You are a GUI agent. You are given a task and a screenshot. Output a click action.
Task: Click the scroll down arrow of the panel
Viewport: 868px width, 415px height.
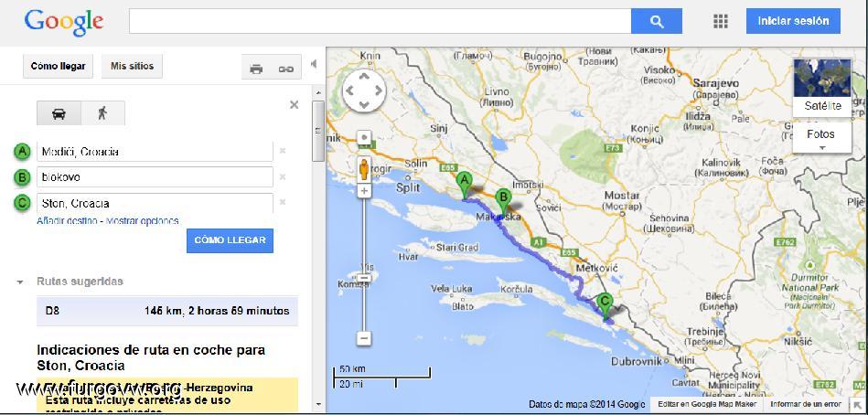pyautogui.click(x=317, y=405)
